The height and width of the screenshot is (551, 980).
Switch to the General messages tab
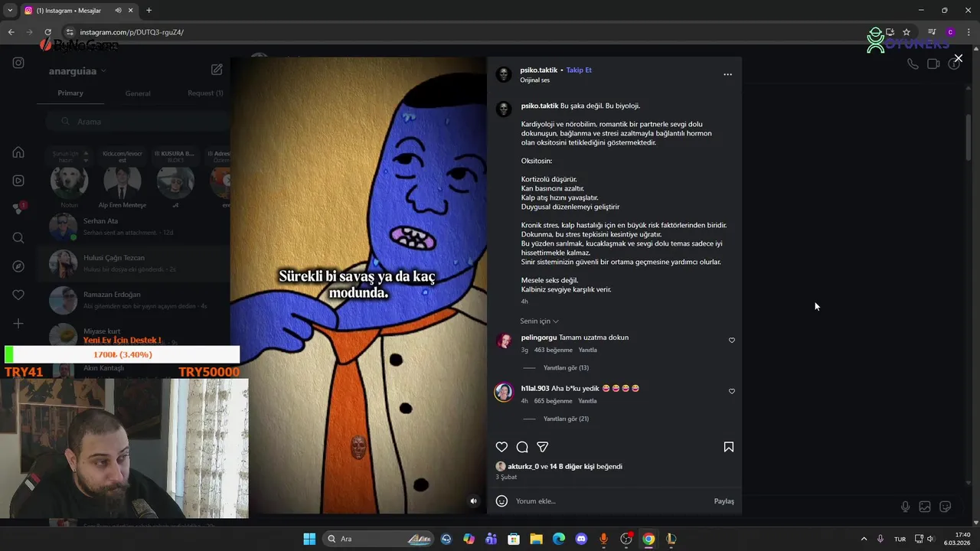[x=138, y=93]
